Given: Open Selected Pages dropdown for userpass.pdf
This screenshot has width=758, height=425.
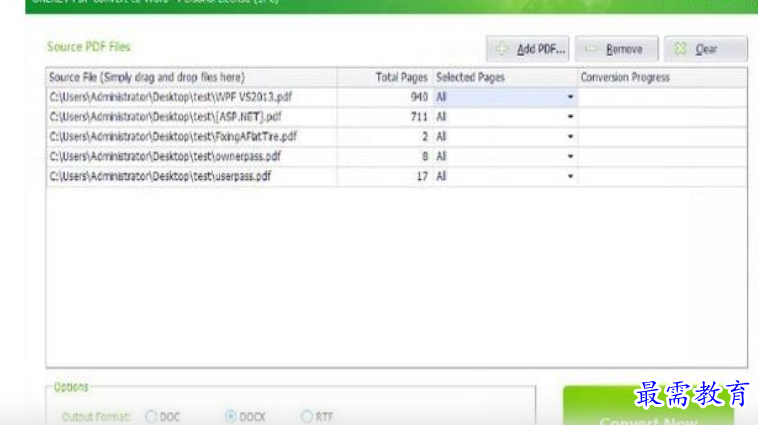Looking at the screenshot, I should click(x=570, y=176).
